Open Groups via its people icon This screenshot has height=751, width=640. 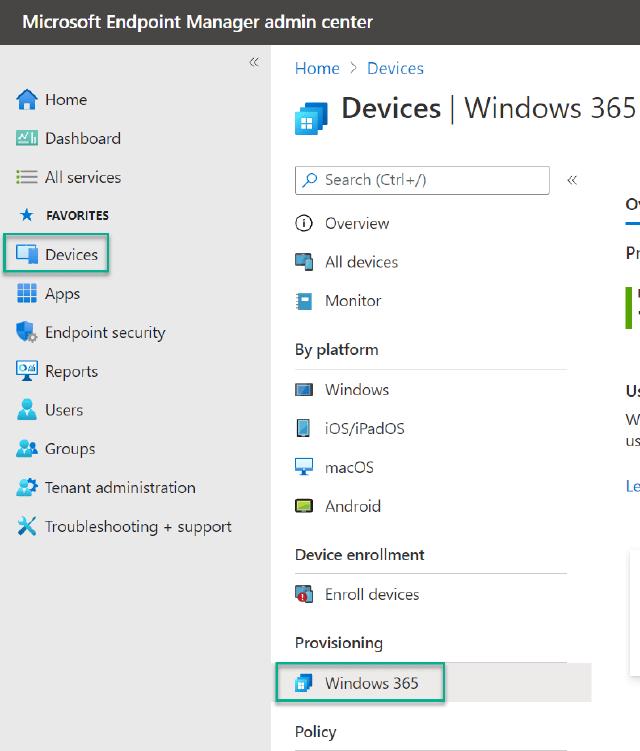tap(27, 449)
